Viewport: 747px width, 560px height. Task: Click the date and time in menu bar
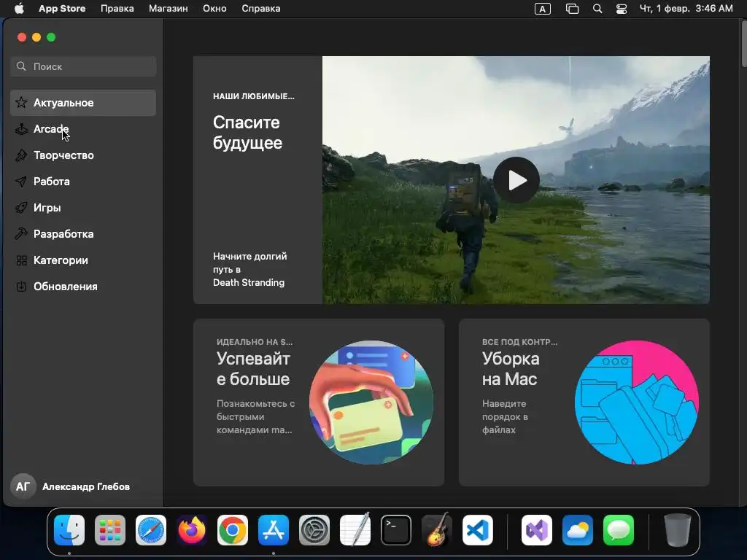point(686,9)
